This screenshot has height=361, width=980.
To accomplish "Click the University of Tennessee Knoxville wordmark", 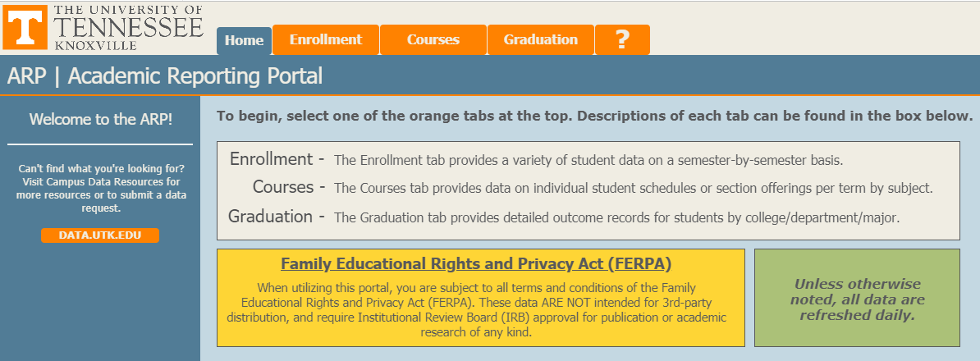I will click(129, 27).
